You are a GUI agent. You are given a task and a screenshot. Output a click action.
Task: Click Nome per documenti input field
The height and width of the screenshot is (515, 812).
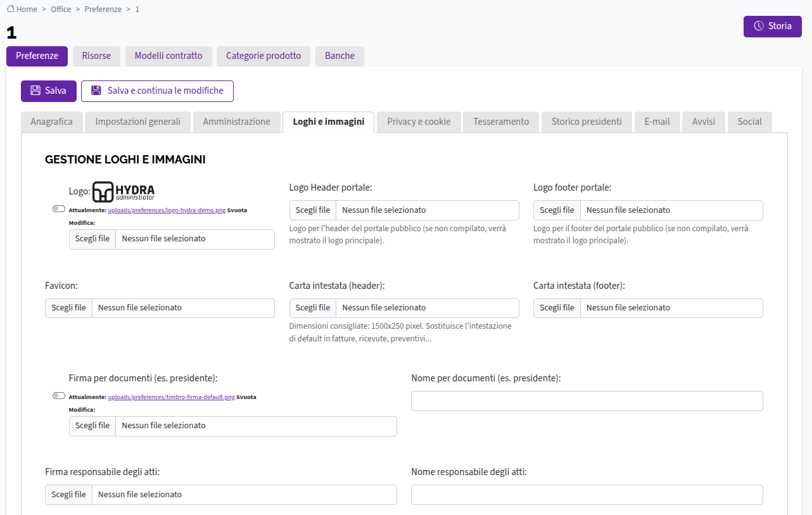587,401
